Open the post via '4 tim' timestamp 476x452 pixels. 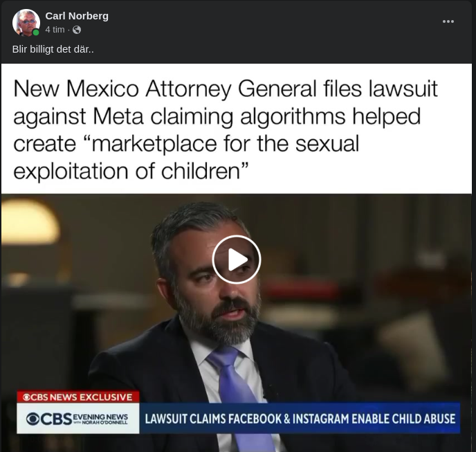pyautogui.click(x=55, y=30)
